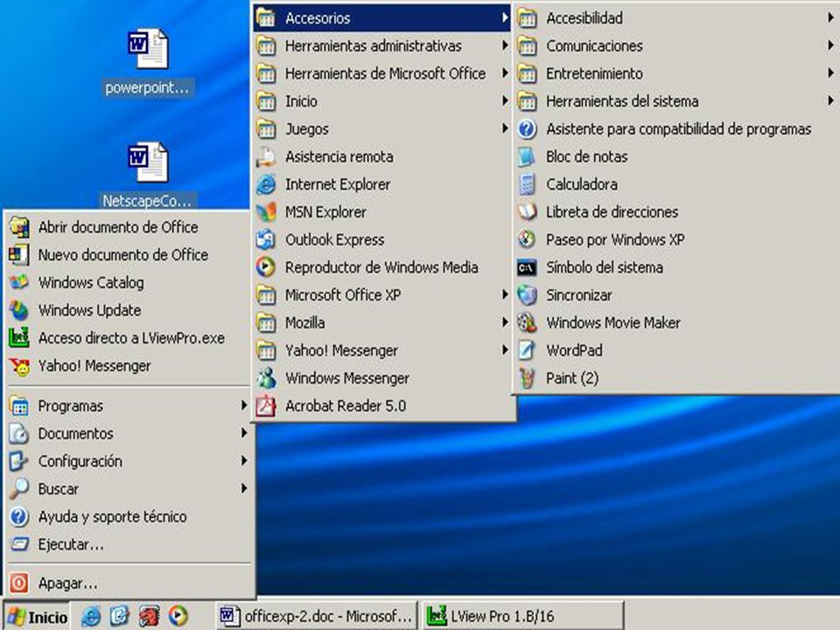Click the Windows Messenger icon
This screenshot has width=840, height=630.
point(266,378)
